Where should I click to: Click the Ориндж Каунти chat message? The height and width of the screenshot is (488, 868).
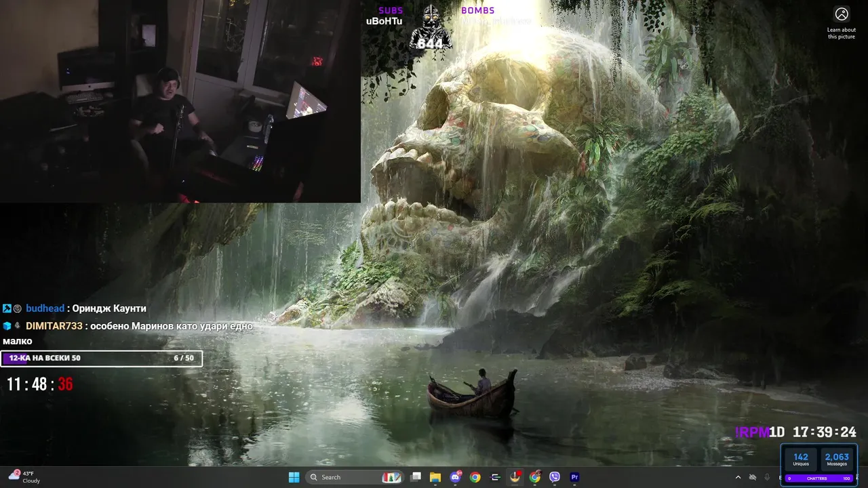pos(109,308)
